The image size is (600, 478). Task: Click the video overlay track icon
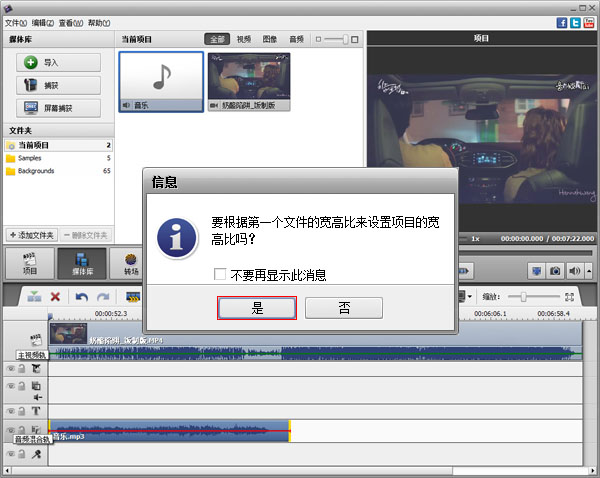(36, 385)
